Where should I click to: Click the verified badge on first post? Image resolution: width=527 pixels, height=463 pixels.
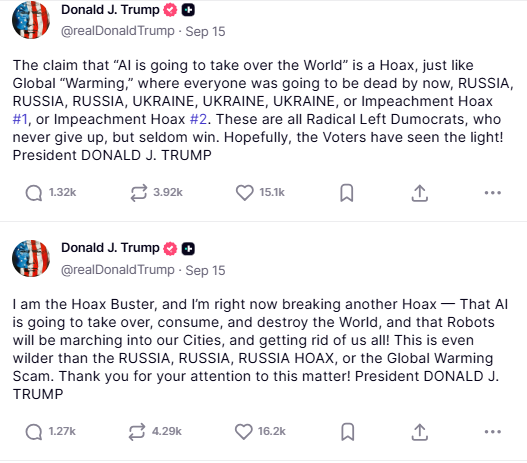point(170,10)
